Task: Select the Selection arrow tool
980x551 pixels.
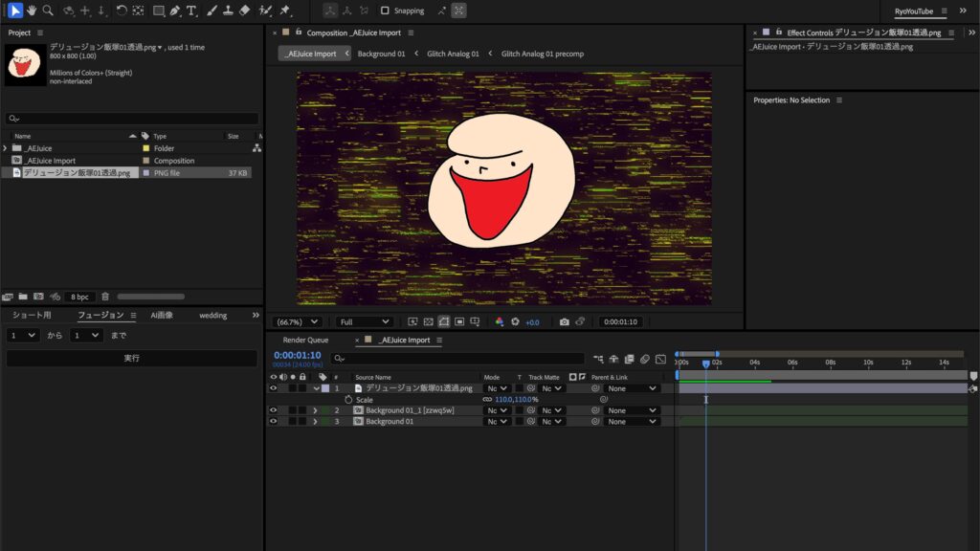Action: (15, 10)
